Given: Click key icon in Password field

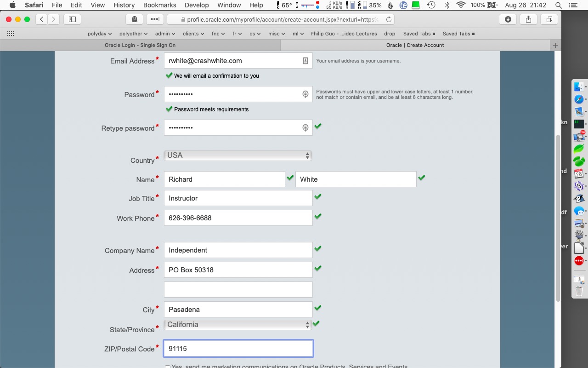Looking at the screenshot, I should point(305,94).
